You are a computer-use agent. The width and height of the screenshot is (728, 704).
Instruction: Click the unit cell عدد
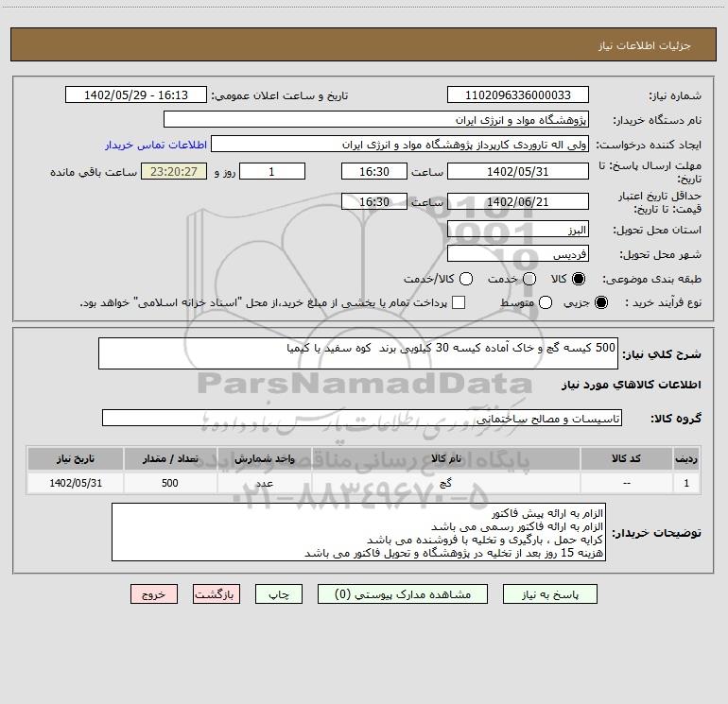pos(264,483)
